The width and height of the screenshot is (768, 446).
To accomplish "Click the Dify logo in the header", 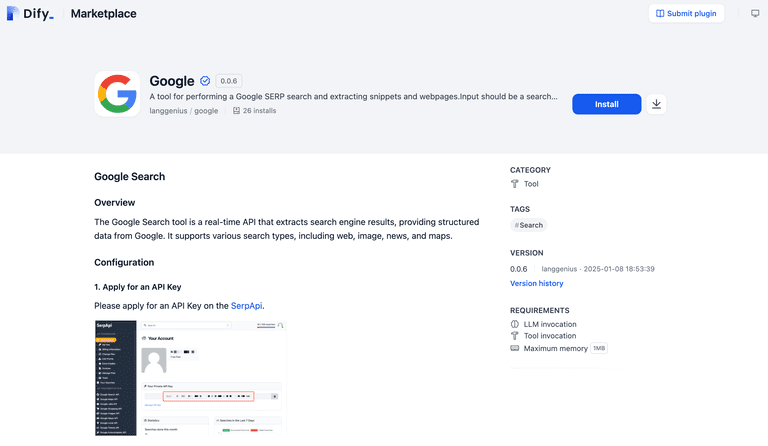I will click(30, 14).
